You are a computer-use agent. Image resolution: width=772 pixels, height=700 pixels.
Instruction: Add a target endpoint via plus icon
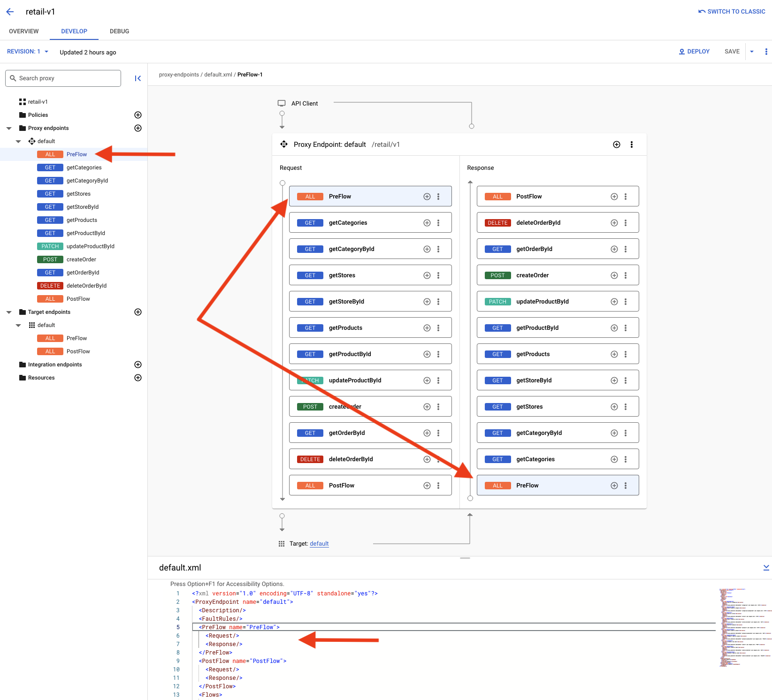tap(138, 312)
